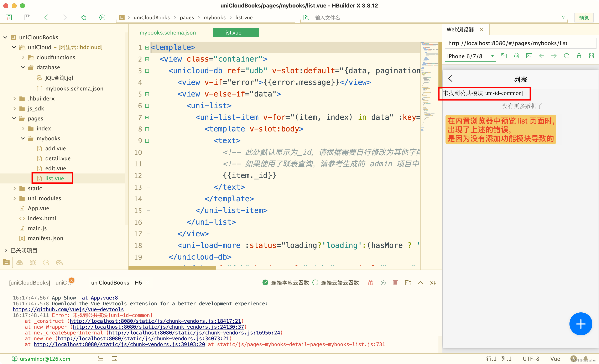Click the run play icon in toolbar
This screenshot has width=599, height=364.
(102, 17)
